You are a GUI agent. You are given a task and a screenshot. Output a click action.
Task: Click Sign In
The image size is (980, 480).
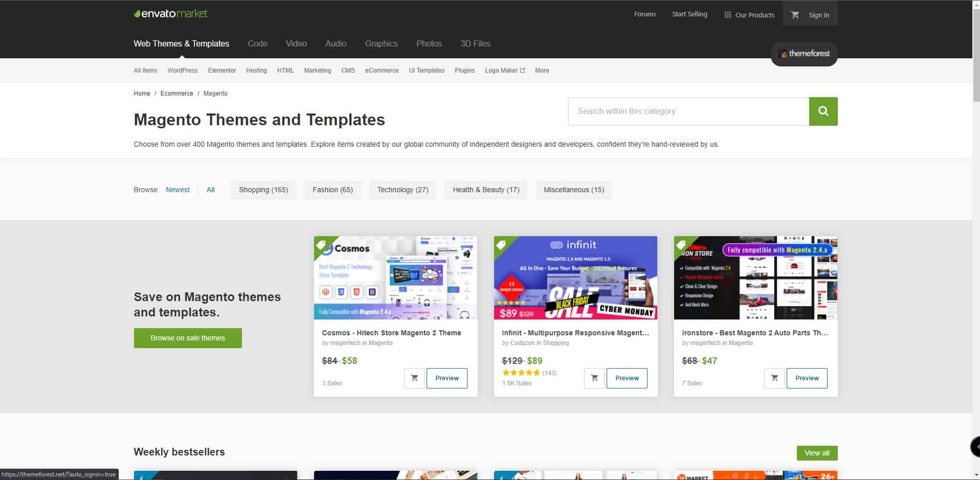tap(819, 15)
